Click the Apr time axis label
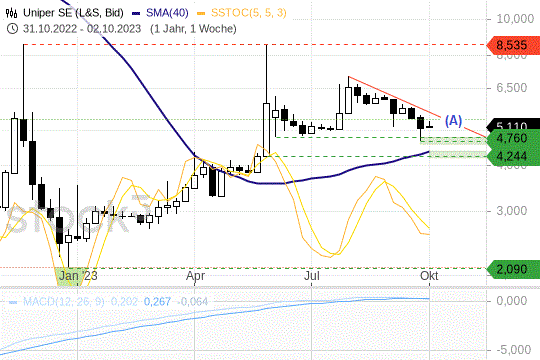 click(195, 276)
